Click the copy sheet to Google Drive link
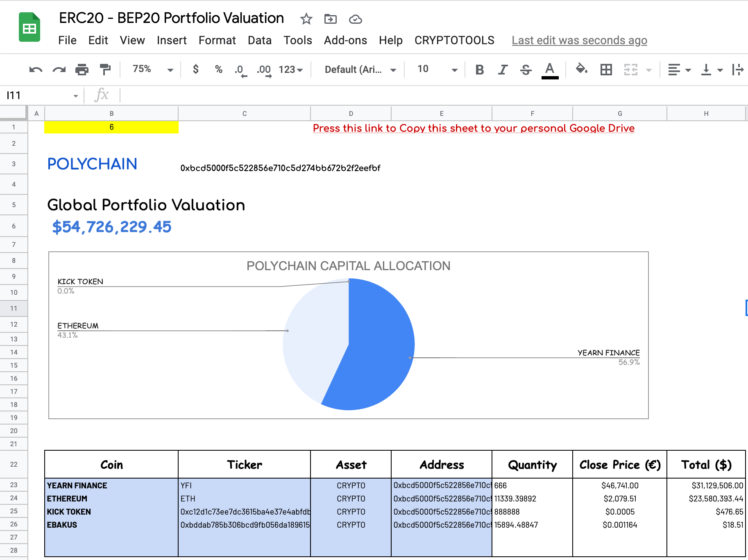The image size is (748, 560). [x=474, y=128]
